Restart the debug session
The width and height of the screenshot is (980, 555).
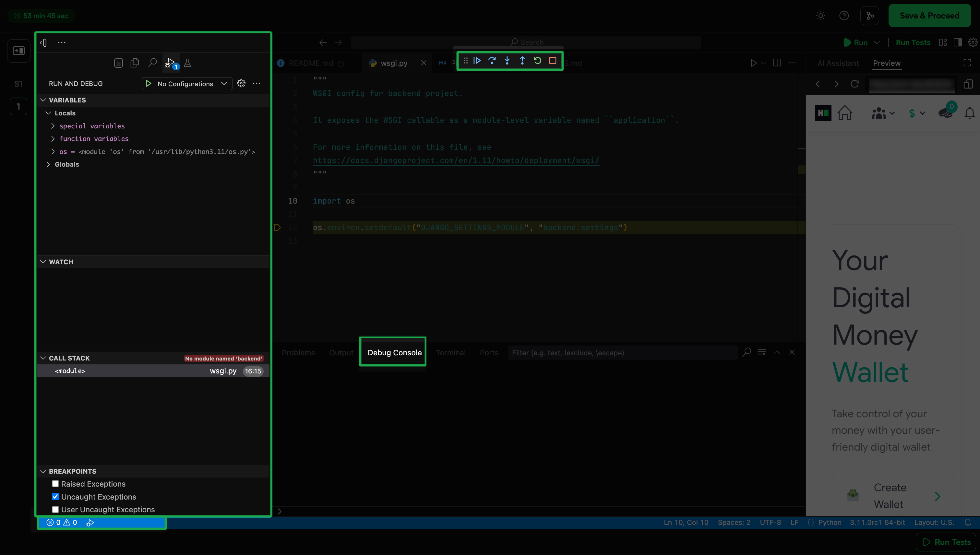point(537,61)
